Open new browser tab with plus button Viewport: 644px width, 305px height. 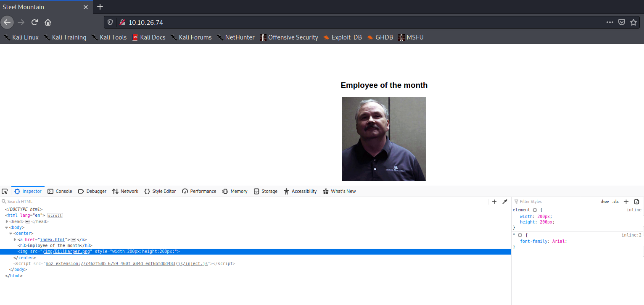(100, 7)
